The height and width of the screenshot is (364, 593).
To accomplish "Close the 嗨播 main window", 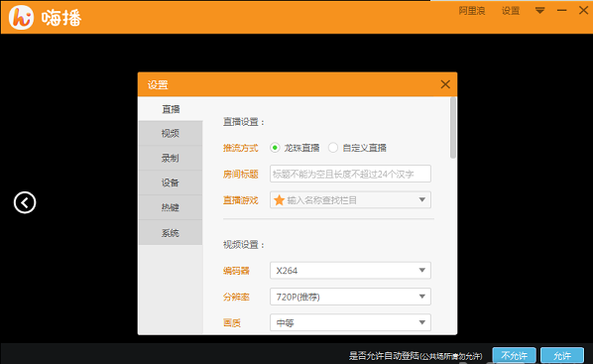I will click(583, 10).
